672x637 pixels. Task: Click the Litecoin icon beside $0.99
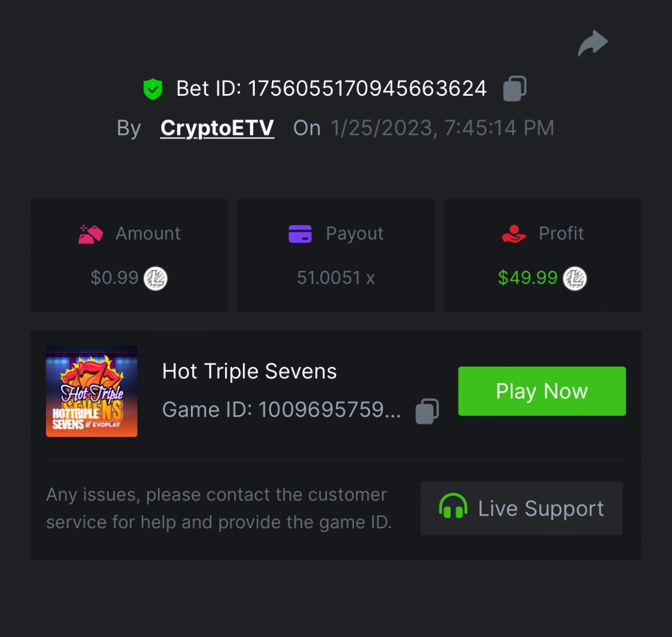pos(156,278)
